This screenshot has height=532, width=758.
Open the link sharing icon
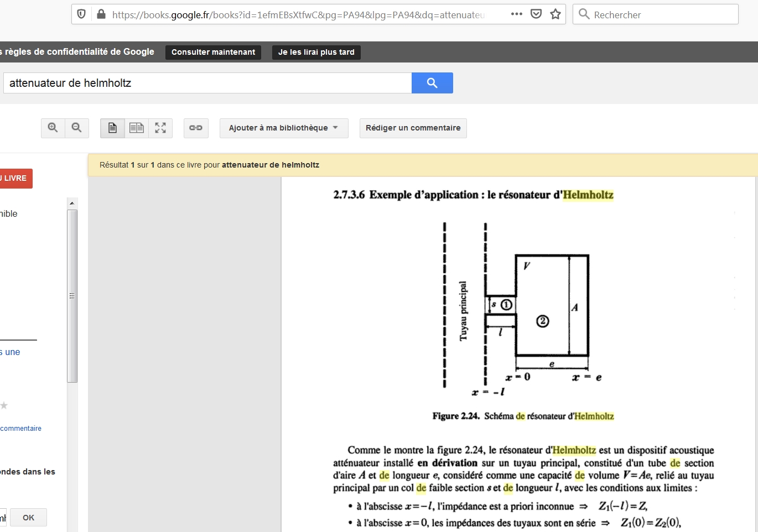tap(196, 128)
